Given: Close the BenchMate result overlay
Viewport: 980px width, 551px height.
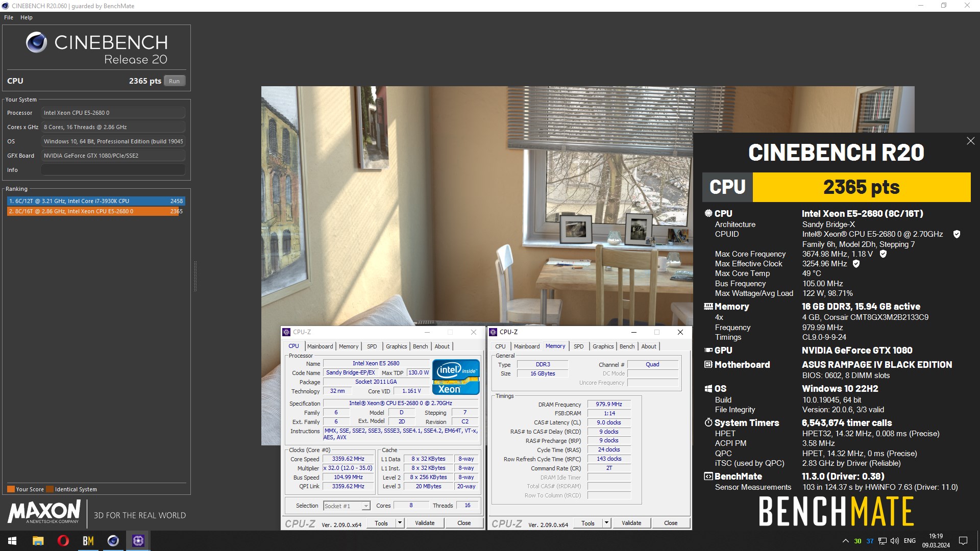Looking at the screenshot, I should (970, 141).
